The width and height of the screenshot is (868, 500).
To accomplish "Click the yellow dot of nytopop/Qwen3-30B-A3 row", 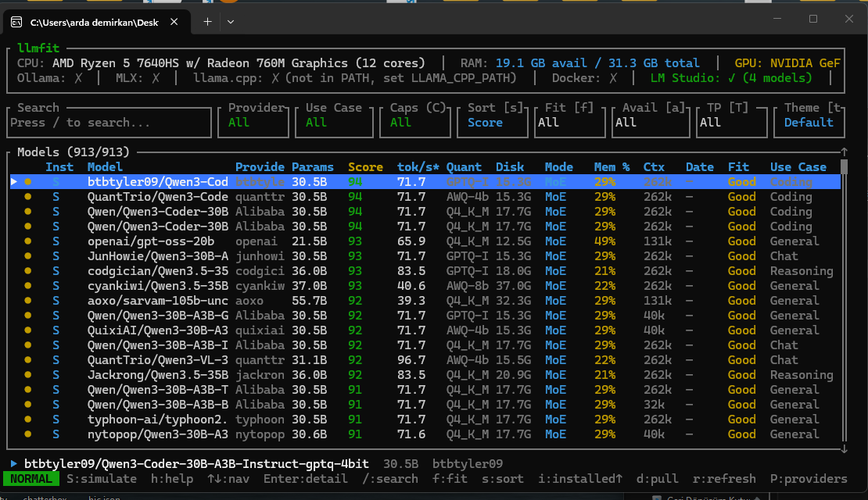I will coord(27,434).
